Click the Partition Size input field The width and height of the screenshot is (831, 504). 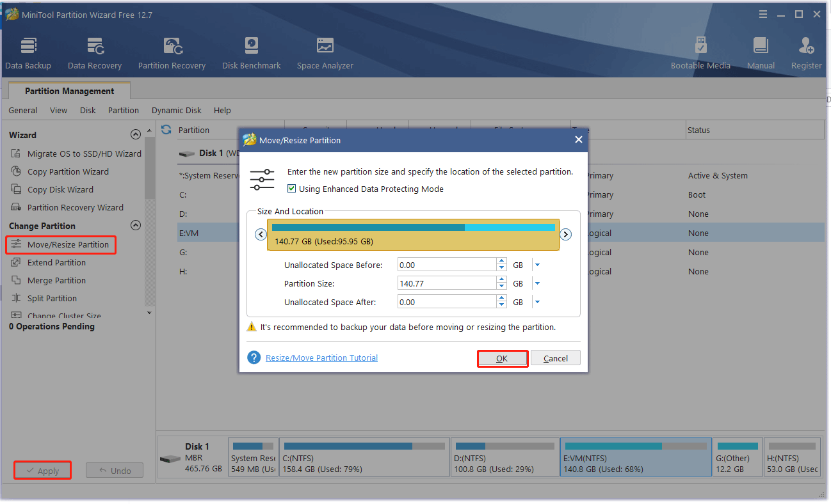tap(447, 283)
